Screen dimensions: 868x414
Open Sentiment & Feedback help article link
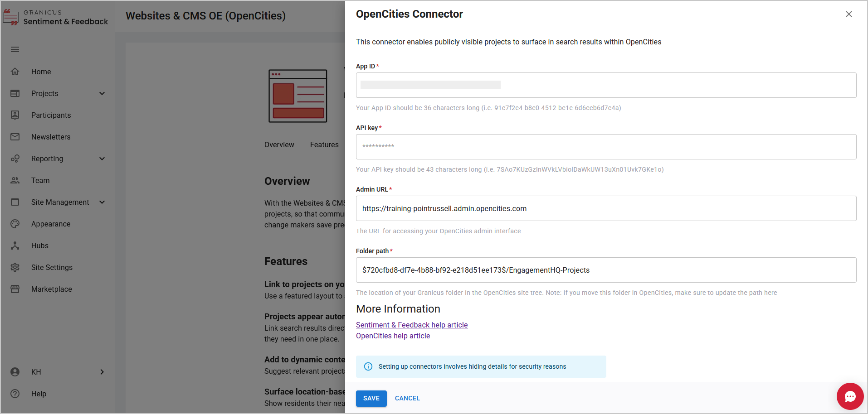pyautogui.click(x=412, y=325)
